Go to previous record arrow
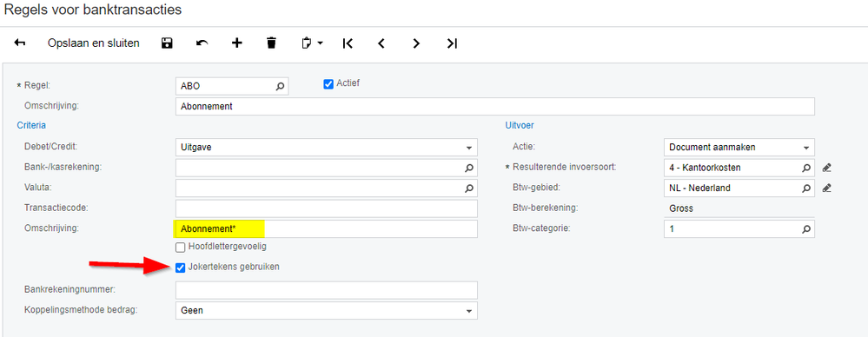 pos(381,43)
